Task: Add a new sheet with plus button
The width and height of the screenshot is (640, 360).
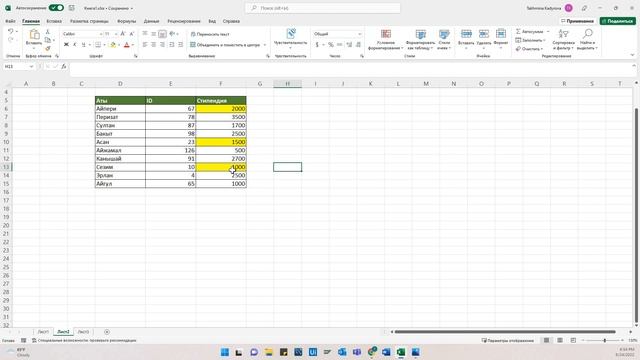Action: [x=107, y=332]
